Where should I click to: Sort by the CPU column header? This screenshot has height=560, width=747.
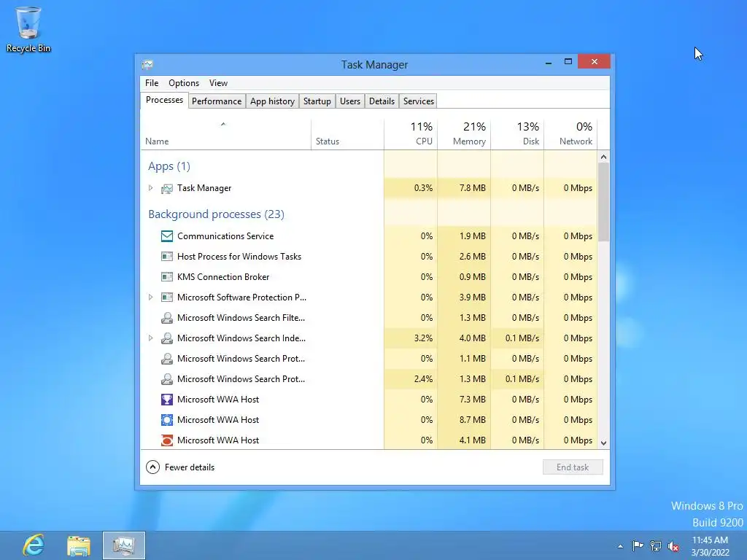click(x=411, y=135)
